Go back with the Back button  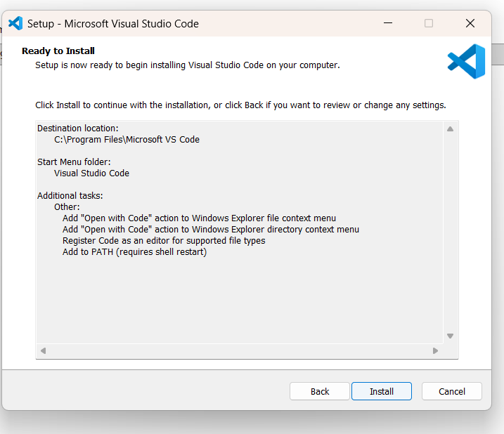coord(320,391)
